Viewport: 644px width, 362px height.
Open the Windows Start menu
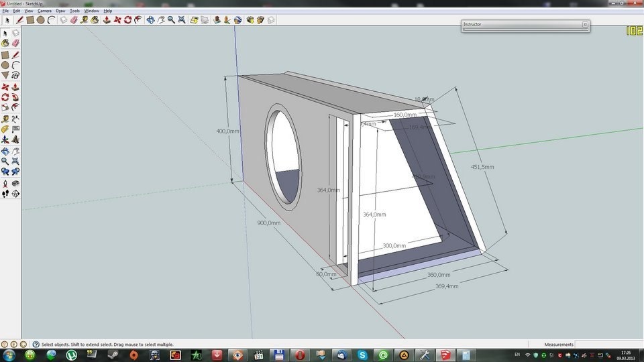click(x=10, y=355)
